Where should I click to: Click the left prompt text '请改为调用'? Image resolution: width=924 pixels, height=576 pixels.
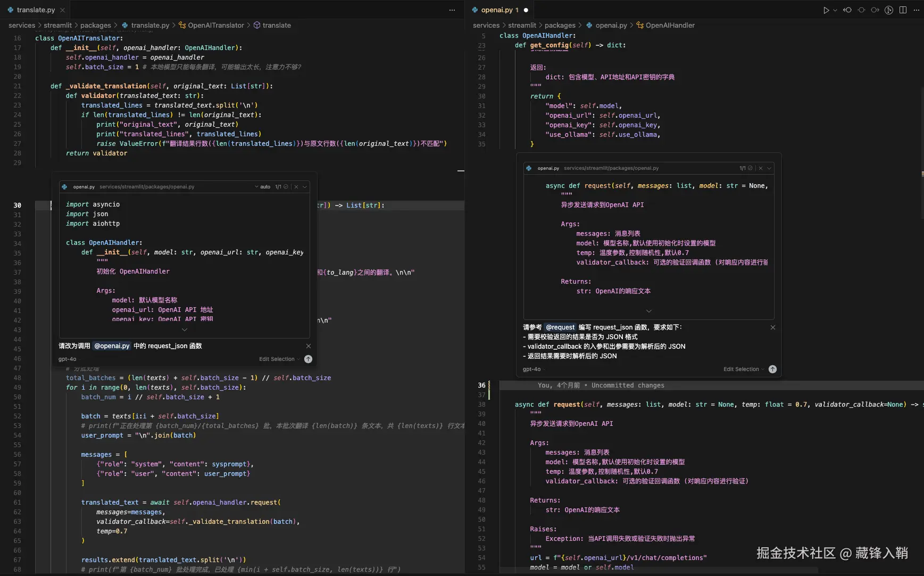[x=74, y=346]
